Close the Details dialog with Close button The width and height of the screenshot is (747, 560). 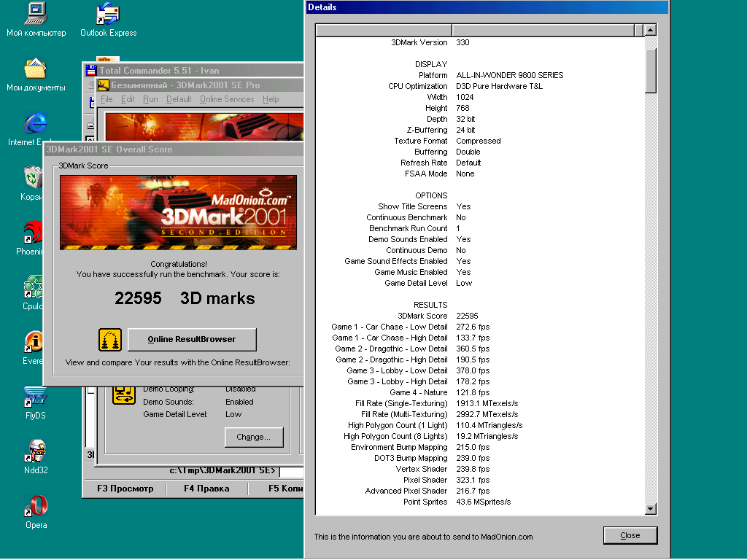pyautogui.click(x=630, y=535)
